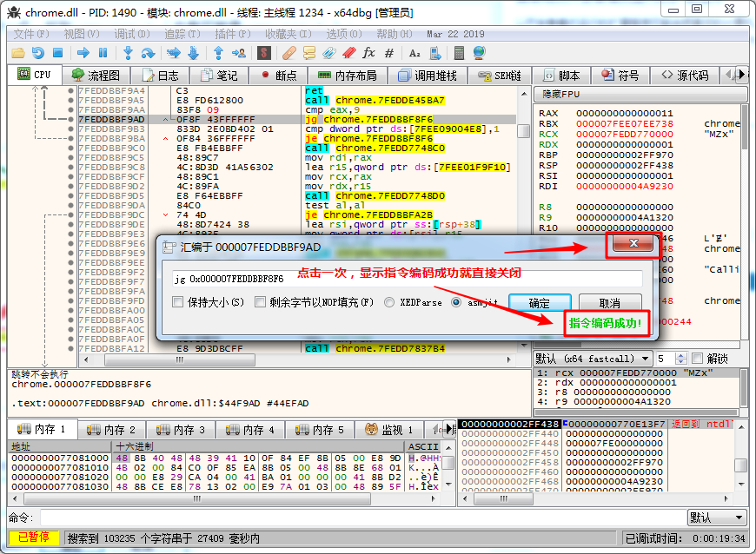
Task: Open the 帮助(H) menu
Action: coord(395,34)
